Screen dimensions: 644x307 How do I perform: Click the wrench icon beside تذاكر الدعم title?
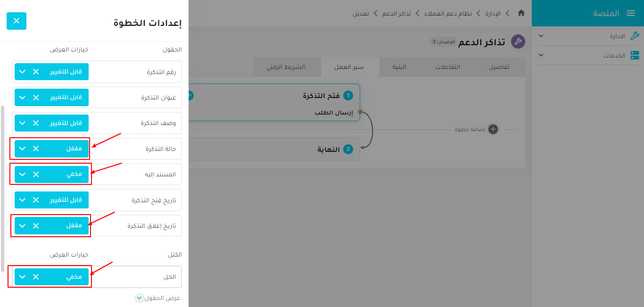[x=518, y=41]
